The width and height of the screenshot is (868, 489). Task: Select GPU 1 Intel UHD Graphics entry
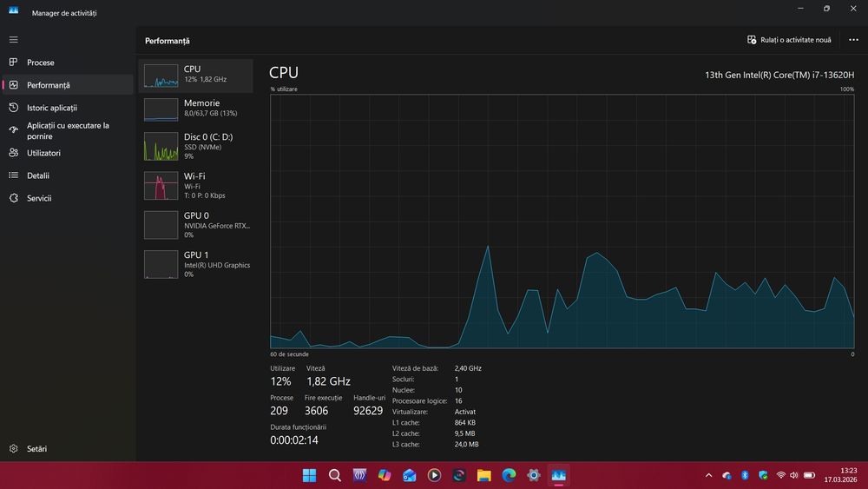[195, 264]
